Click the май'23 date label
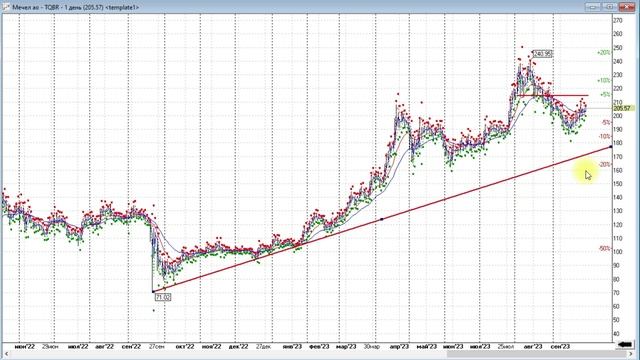Viewport: 640px width, 360px height. [427, 346]
